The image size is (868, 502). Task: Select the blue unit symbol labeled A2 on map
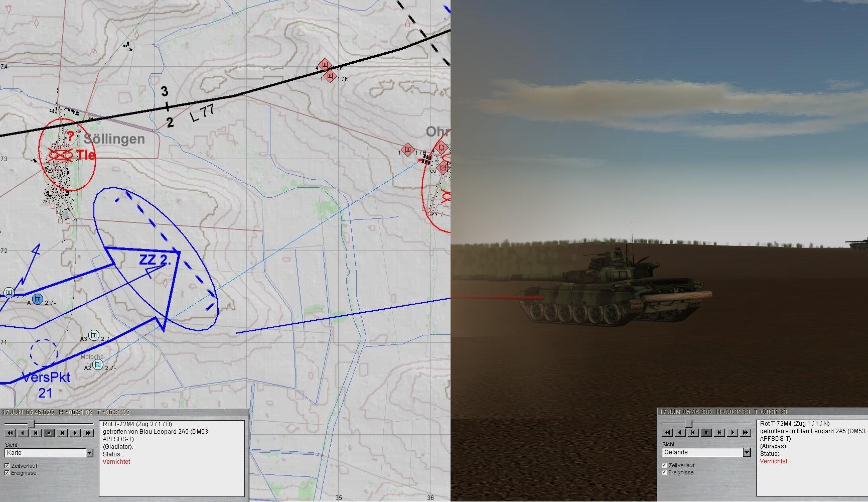point(98,364)
